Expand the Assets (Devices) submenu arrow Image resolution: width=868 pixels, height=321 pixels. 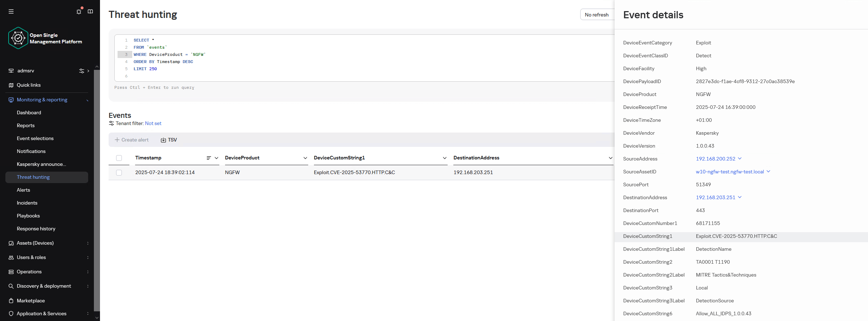88,243
